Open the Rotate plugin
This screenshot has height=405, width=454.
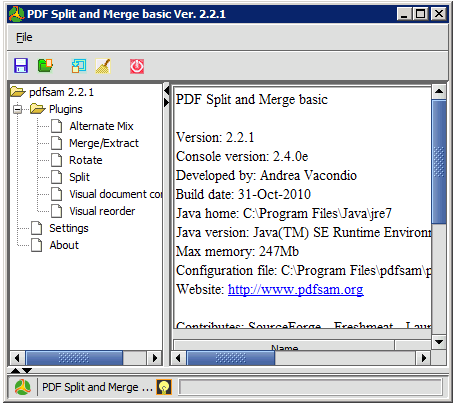(86, 160)
